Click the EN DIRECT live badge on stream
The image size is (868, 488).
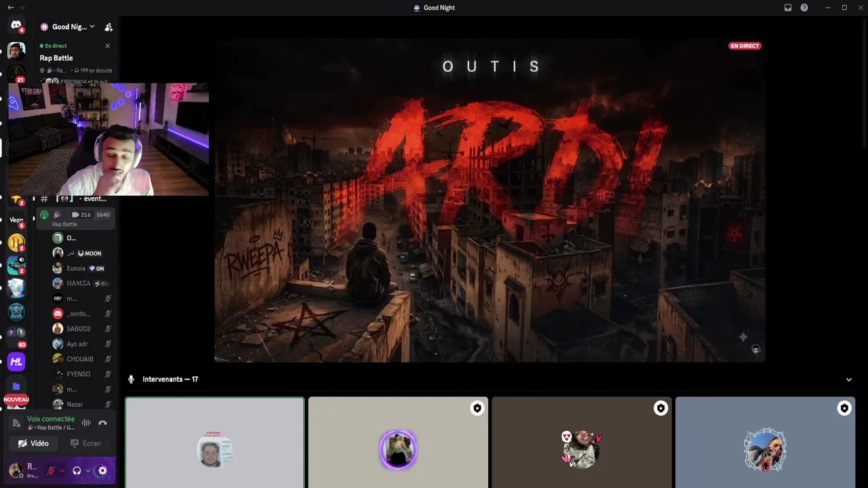pyautogui.click(x=745, y=46)
